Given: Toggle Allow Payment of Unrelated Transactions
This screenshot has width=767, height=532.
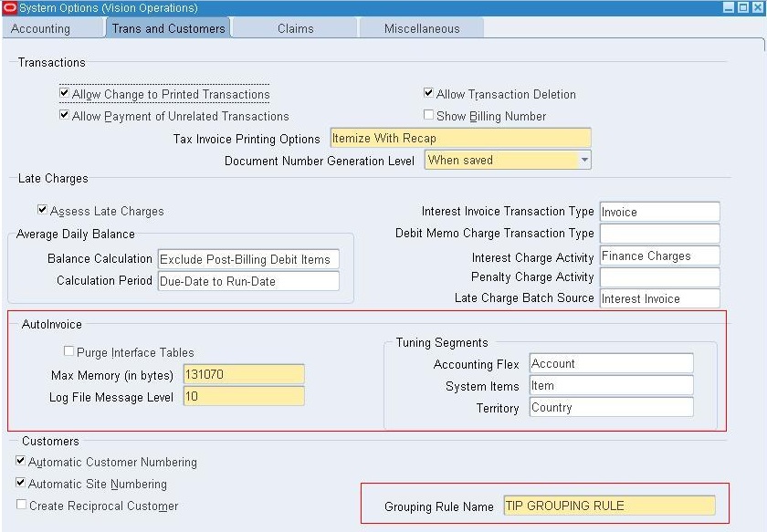Looking at the screenshot, I should 64,116.
